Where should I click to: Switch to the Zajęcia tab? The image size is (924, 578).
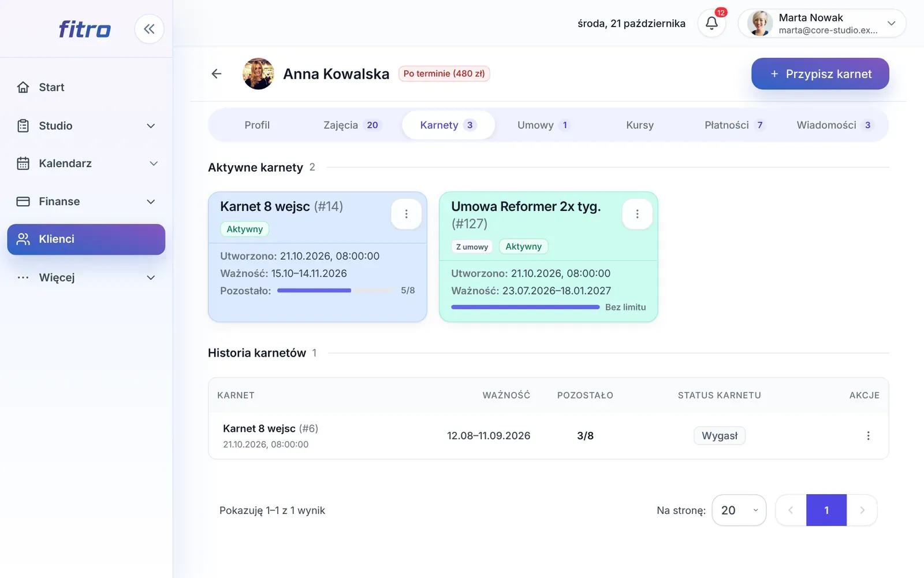pos(352,125)
